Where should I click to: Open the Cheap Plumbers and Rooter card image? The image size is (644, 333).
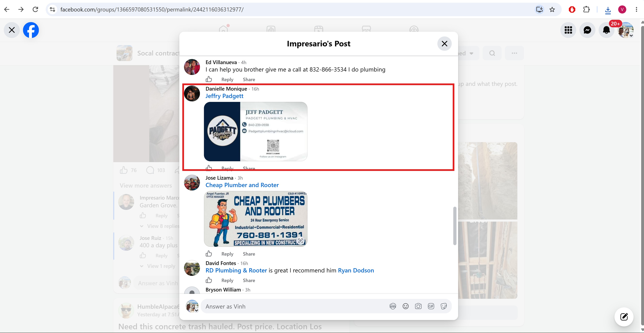(256, 219)
